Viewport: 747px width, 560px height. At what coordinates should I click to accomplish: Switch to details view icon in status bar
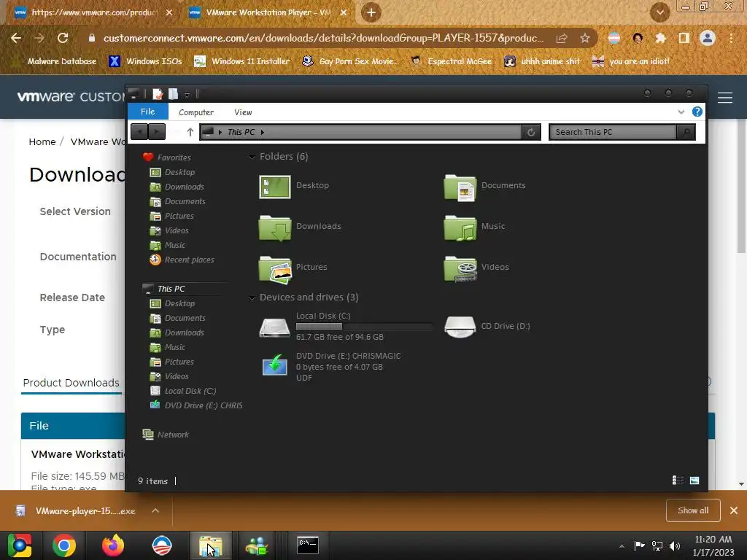[678, 480]
